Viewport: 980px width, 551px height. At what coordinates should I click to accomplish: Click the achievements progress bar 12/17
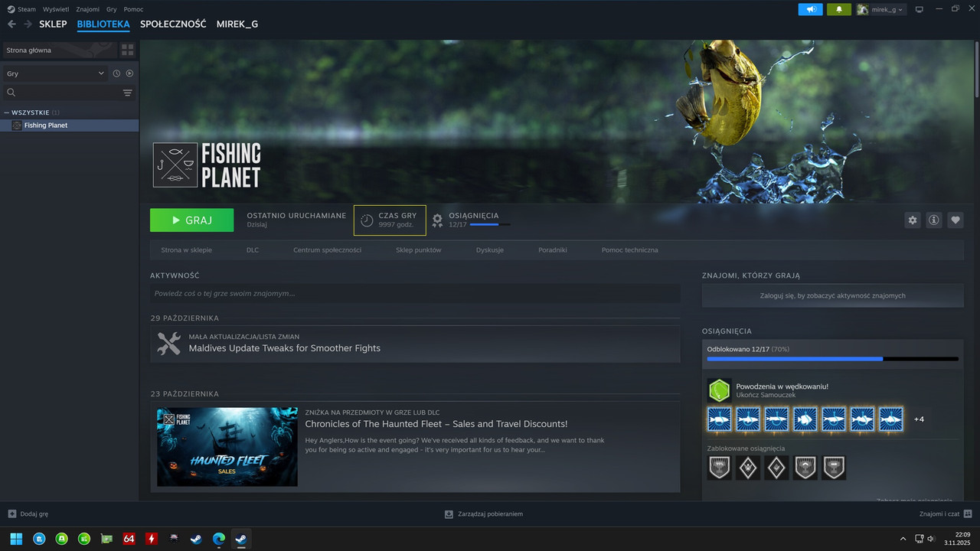point(832,358)
